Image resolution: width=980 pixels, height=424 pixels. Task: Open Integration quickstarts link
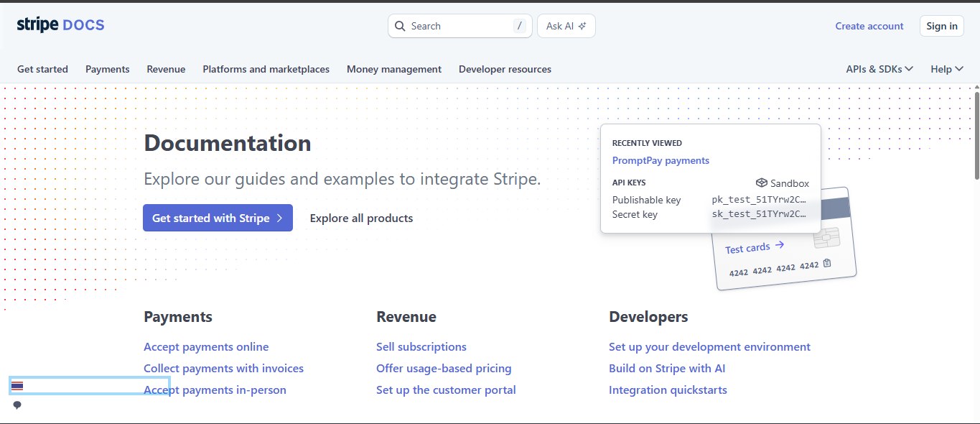point(668,390)
